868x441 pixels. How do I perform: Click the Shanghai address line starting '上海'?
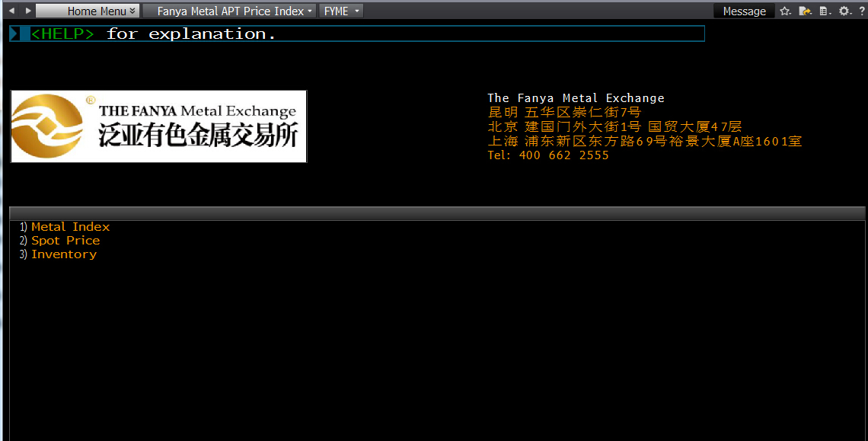click(644, 141)
